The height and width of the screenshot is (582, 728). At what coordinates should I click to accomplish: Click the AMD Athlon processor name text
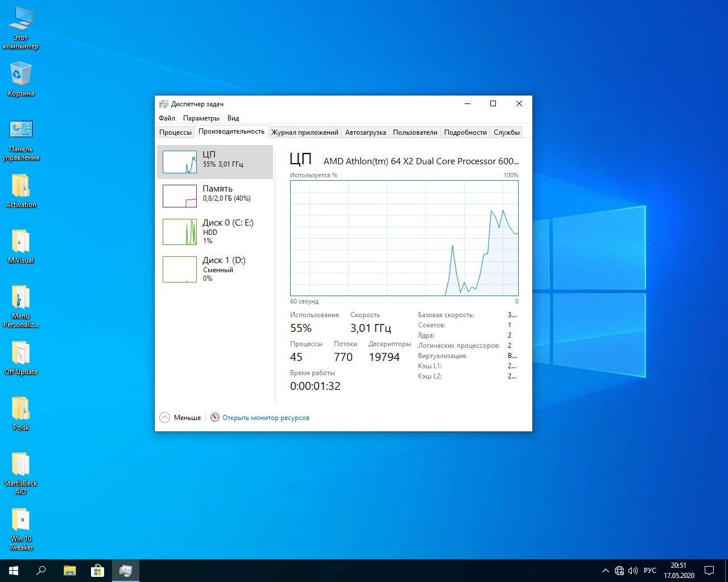(421, 161)
